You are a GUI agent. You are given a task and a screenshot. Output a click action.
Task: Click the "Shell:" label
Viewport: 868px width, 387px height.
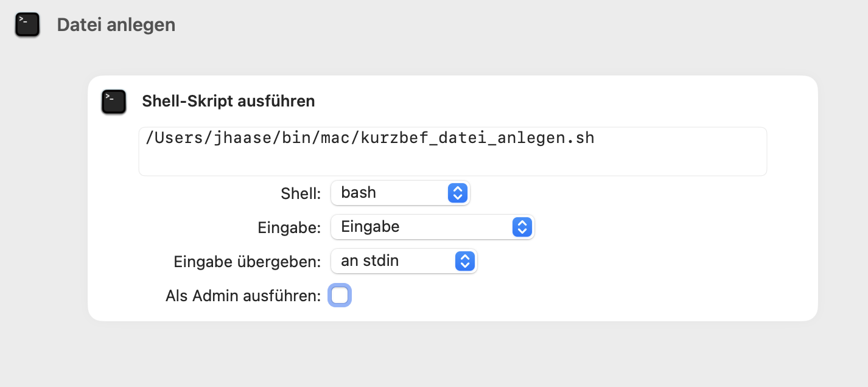(301, 193)
